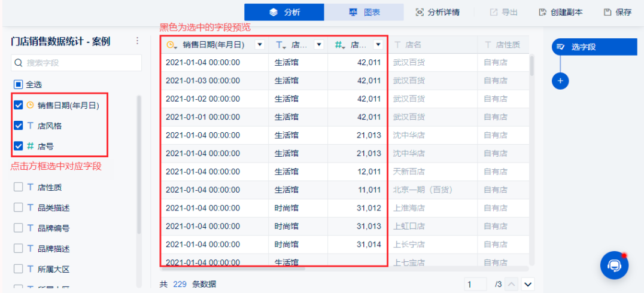Go to the next page with down chevron
Screen dimensions: 644x293
tap(528, 283)
